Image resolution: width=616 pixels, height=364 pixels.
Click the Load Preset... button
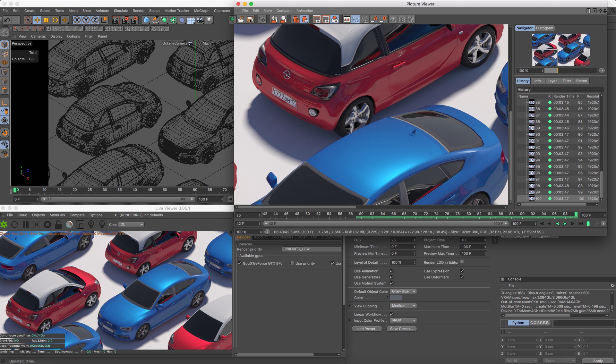(x=367, y=329)
